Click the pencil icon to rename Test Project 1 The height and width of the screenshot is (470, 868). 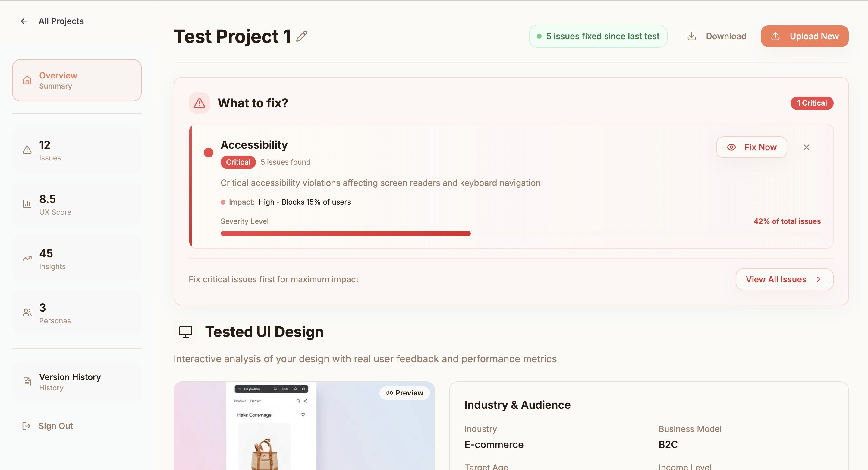coord(302,37)
